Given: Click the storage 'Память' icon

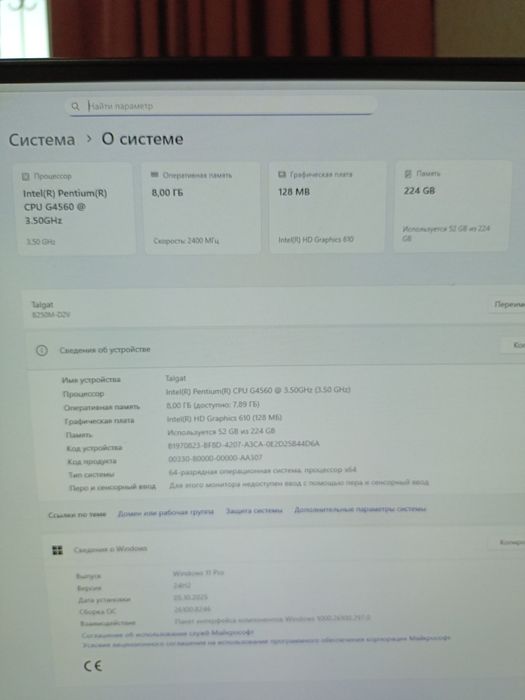Looking at the screenshot, I should coord(408,173).
